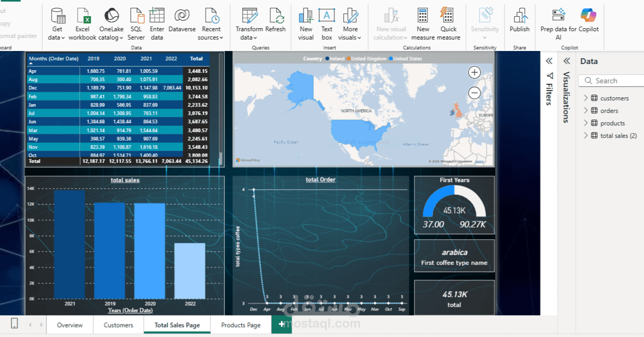The width and height of the screenshot is (644, 337).
Task: Open the Get data dropdown
Action: 57,37
